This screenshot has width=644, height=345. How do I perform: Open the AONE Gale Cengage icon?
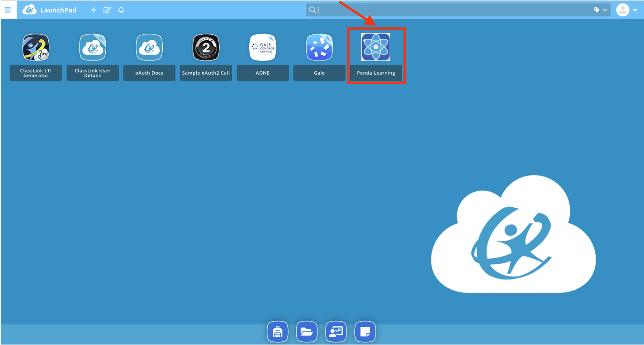coord(263,48)
